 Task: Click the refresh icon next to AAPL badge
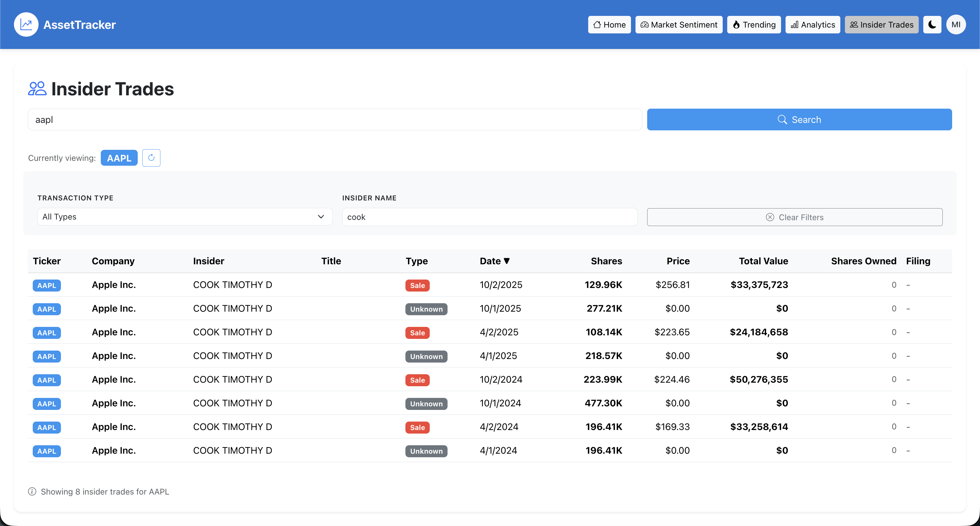151,158
